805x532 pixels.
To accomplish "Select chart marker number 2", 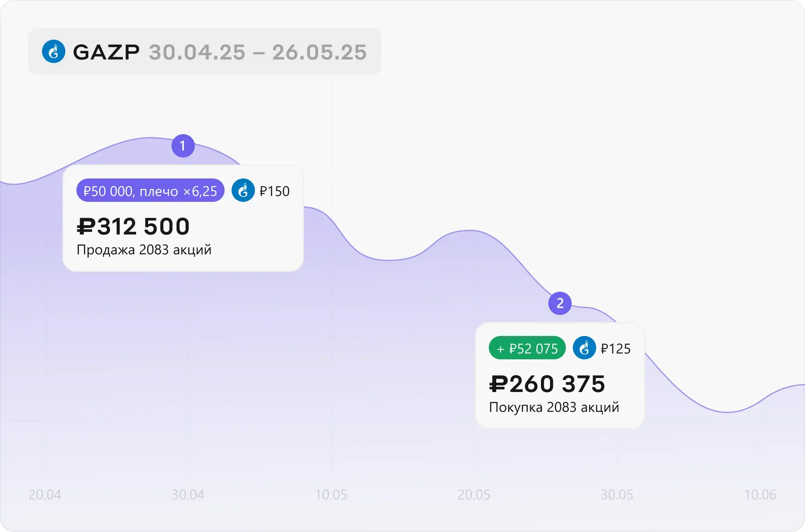I will pyautogui.click(x=560, y=303).
